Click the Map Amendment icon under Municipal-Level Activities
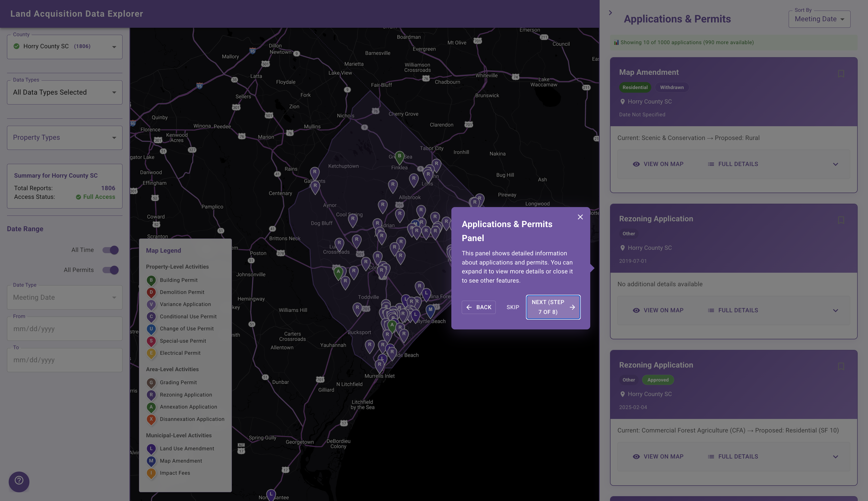 (x=151, y=461)
